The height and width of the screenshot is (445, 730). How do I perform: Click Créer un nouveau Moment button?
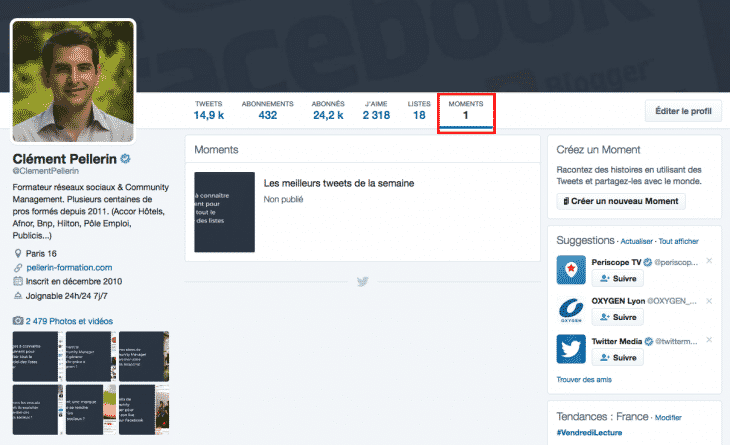[621, 201]
